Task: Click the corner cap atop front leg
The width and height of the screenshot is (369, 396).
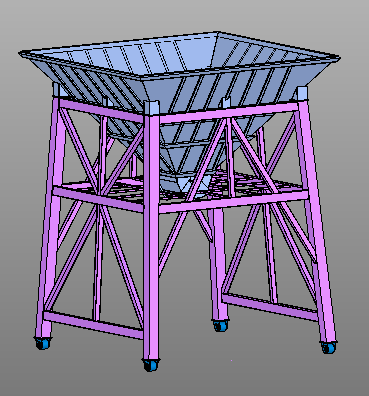Action: coord(152,107)
